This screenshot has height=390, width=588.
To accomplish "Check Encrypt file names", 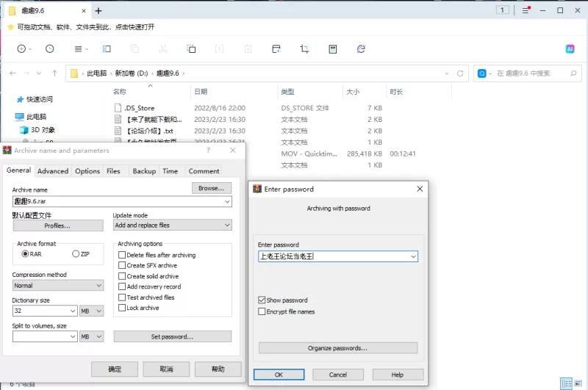I will tap(262, 311).
